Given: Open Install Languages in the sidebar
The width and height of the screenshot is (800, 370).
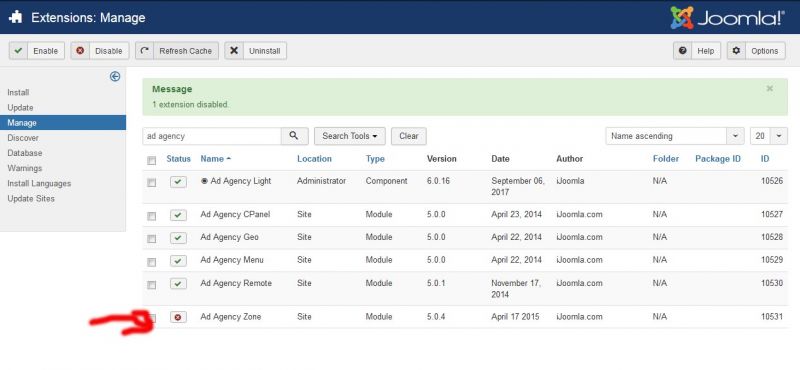Looking at the screenshot, I should 39,183.
